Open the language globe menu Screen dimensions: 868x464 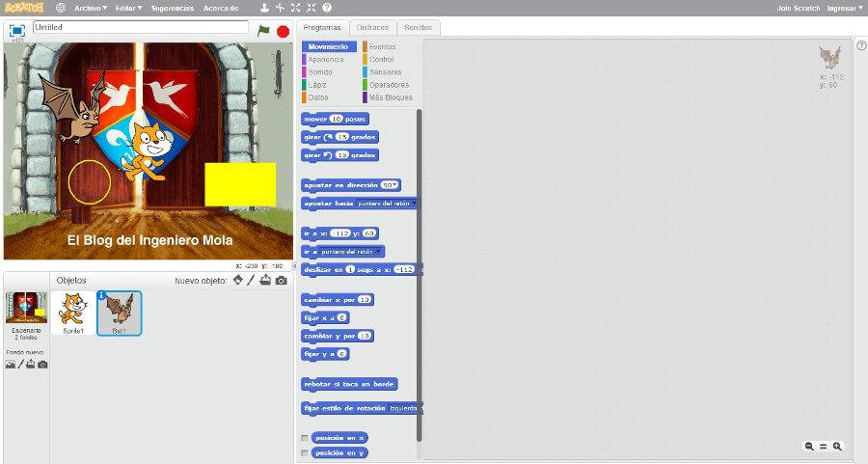(61, 8)
